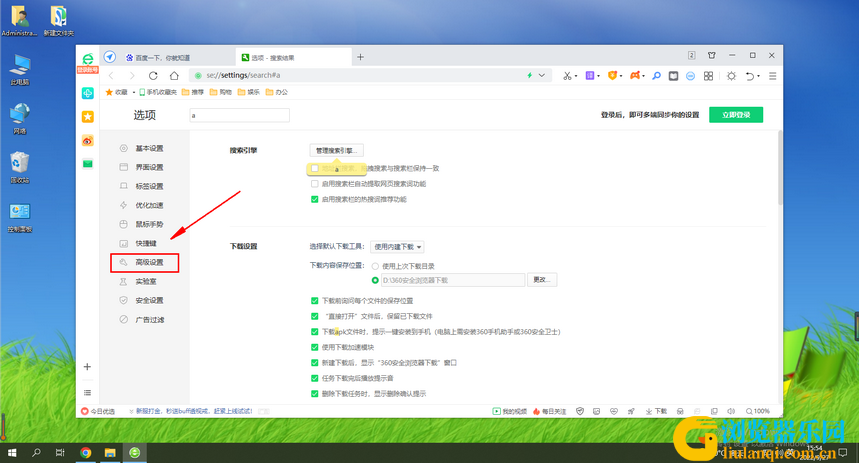Viewport: 859px width, 463px height.
Task: Uncheck 启用搜索栏的热搜词推荐功能
Action: [x=314, y=199]
